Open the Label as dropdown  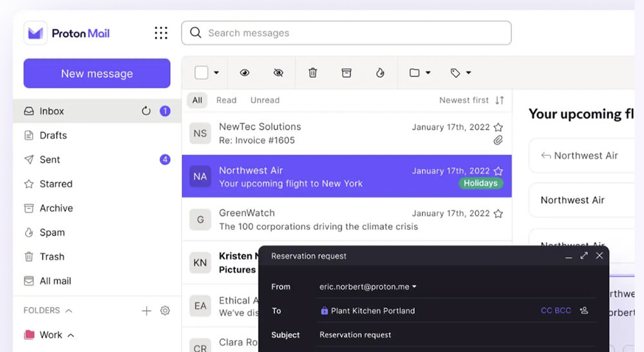pos(461,73)
